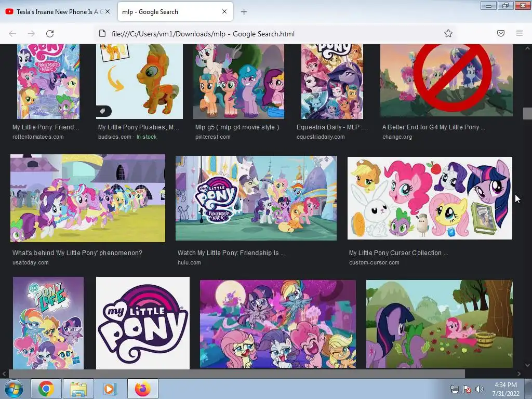Click the vertical scrollbar up arrow
Screen dimensions: 532x399
point(527,48)
